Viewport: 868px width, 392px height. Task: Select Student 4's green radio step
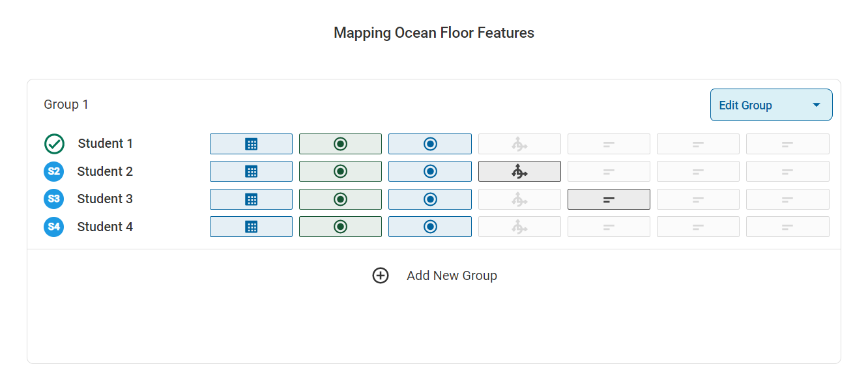click(x=340, y=227)
